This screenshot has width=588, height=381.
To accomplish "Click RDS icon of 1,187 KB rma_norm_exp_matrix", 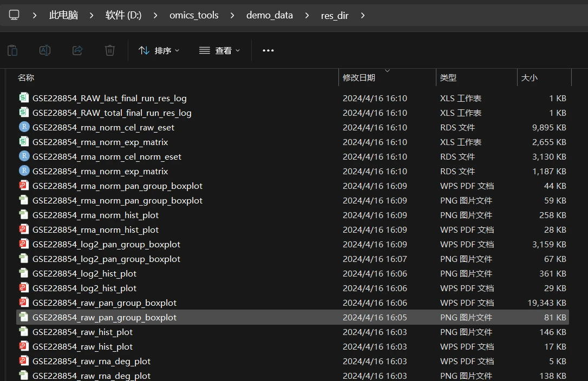I will (24, 170).
